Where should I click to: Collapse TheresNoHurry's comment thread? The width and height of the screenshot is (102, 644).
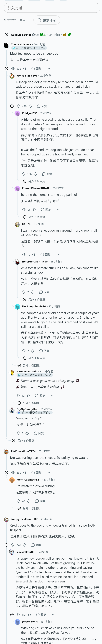[x=6, y=69]
